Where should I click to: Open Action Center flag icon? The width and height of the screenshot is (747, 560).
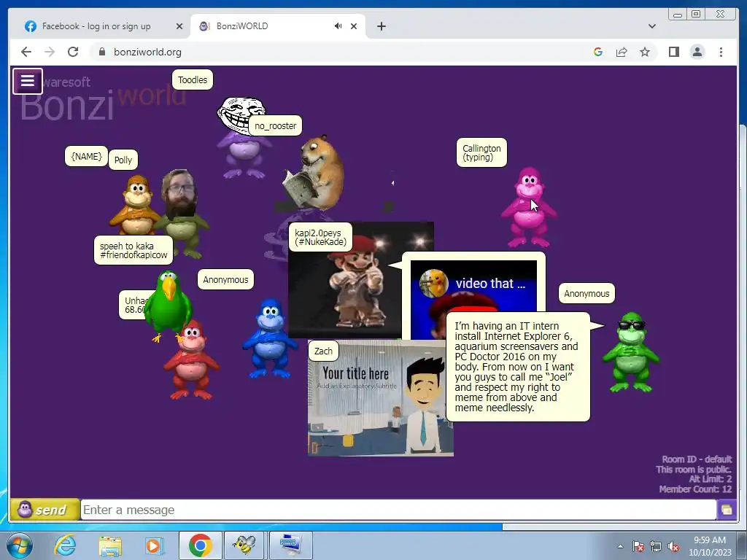638,546
